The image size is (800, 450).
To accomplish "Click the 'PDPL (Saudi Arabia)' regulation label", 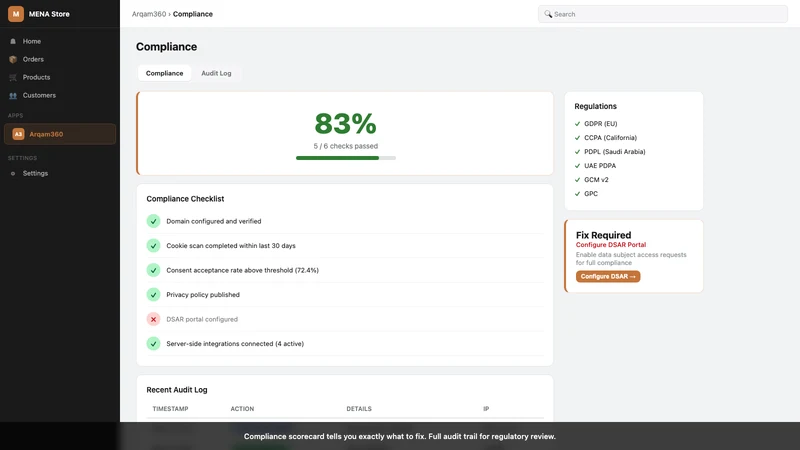I will point(615,152).
